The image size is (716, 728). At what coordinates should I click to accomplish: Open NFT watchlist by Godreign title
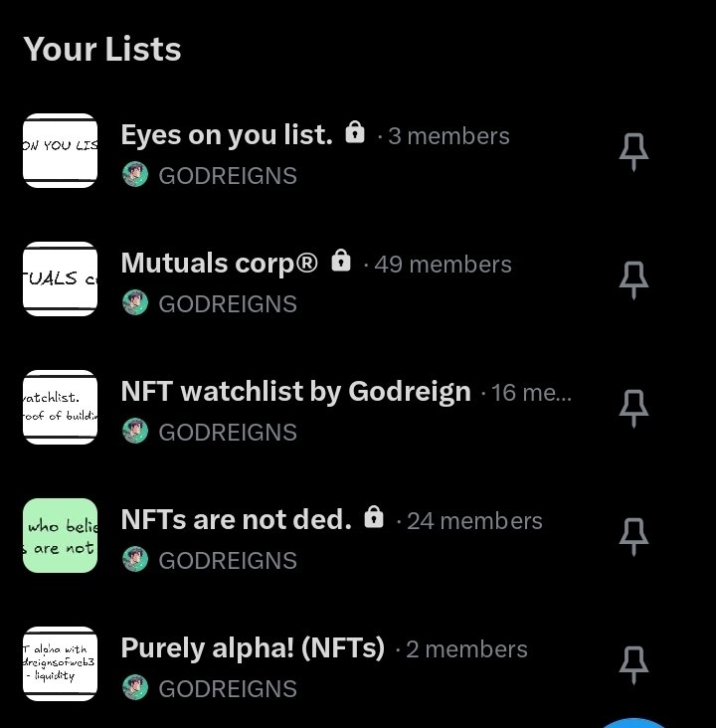click(295, 392)
